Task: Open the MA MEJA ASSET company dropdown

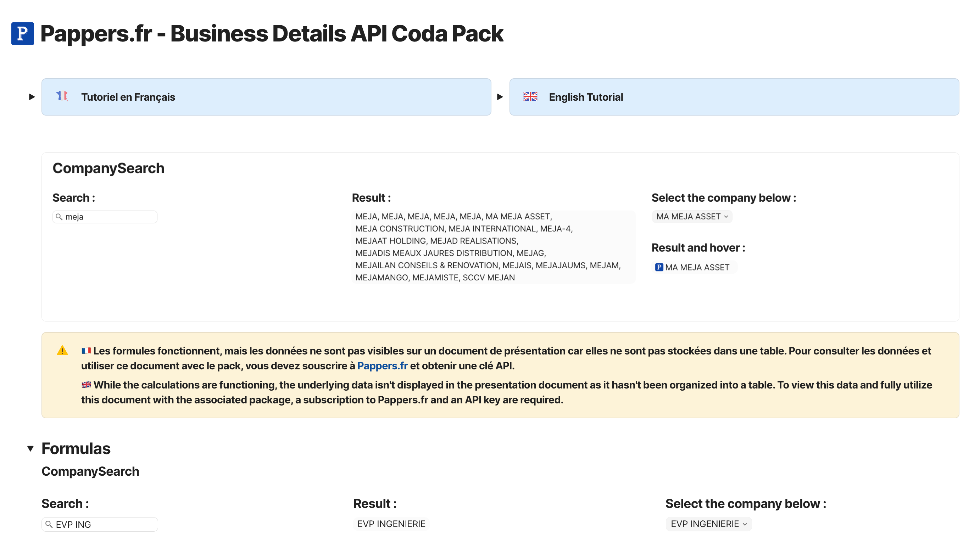Action: click(692, 217)
